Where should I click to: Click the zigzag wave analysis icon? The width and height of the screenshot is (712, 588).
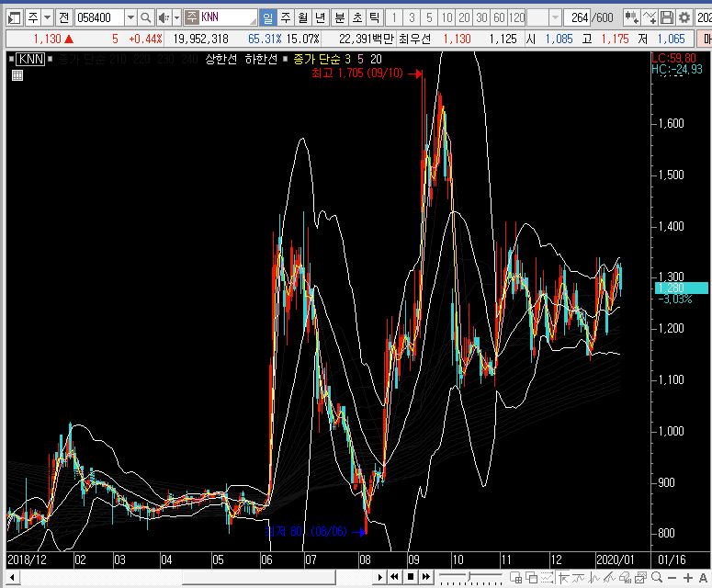click(x=593, y=578)
